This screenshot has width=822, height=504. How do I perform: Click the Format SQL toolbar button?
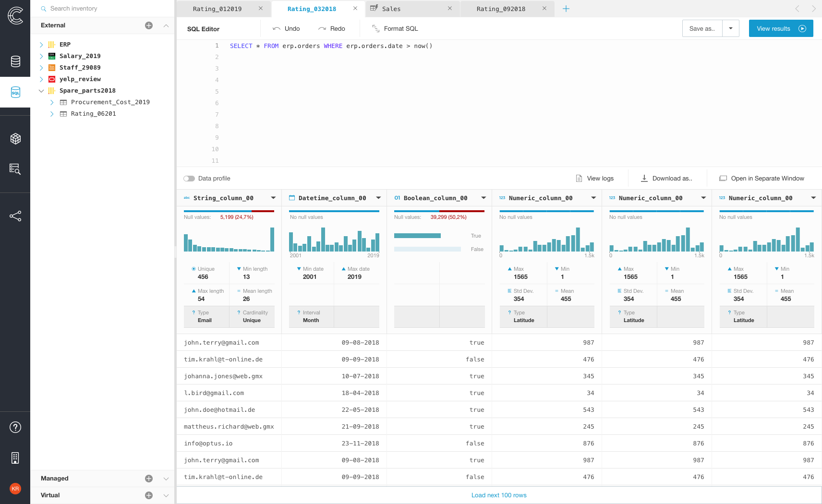395,29
